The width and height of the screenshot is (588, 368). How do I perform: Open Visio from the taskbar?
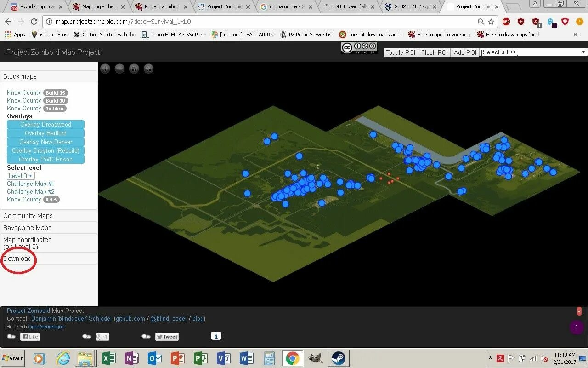(224, 358)
